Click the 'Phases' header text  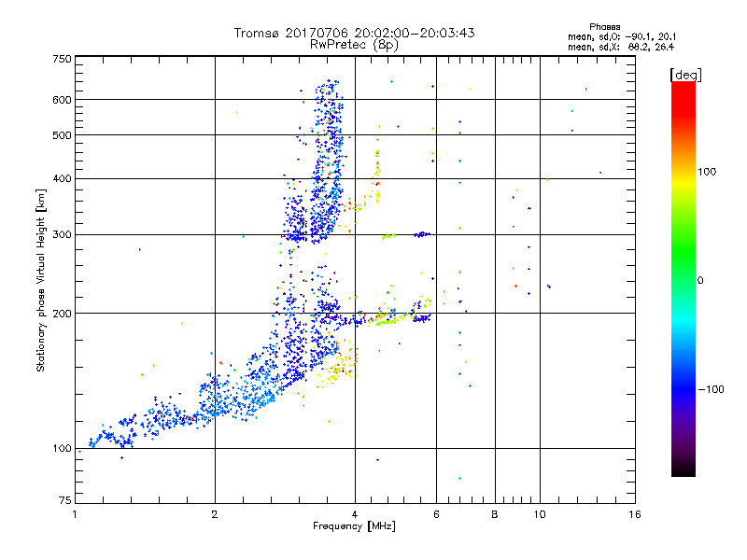604,27
